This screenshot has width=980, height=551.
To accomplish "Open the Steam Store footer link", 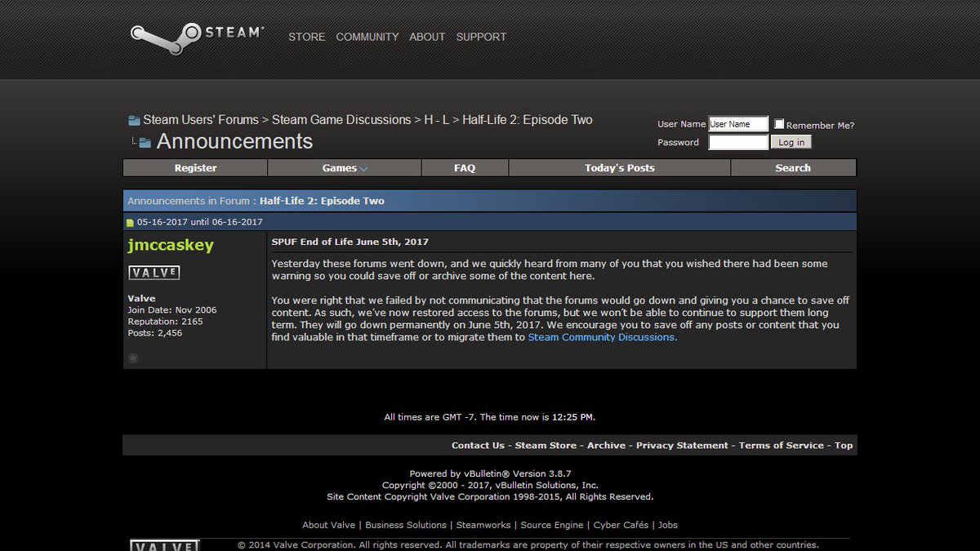I will (x=546, y=446).
